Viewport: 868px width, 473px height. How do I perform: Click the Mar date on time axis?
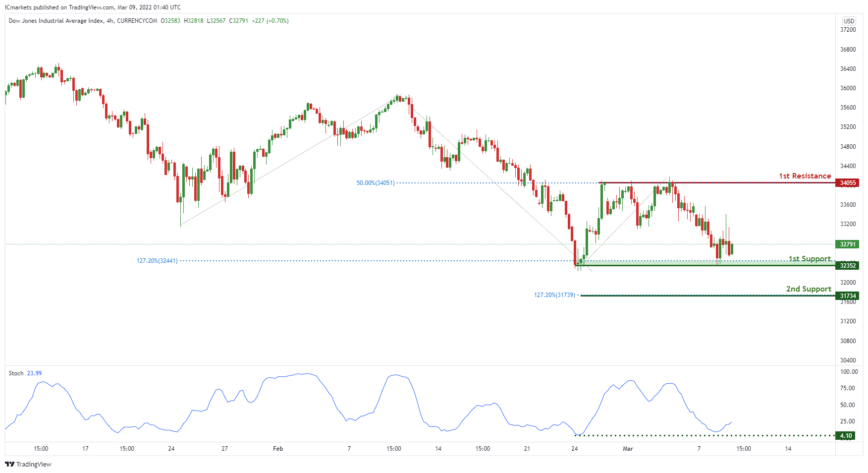pyautogui.click(x=628, y=449)
